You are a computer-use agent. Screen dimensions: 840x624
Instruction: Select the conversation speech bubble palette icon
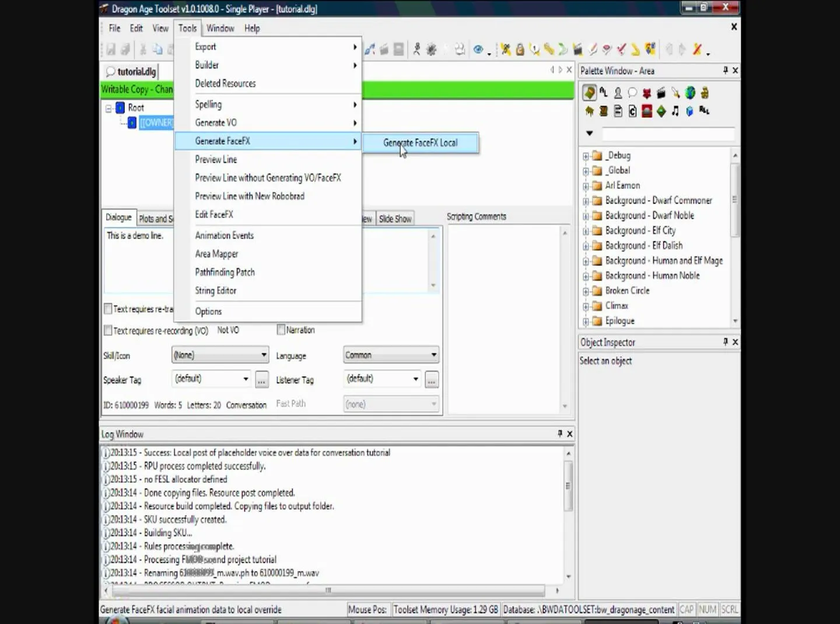click(x=632, y=93)
